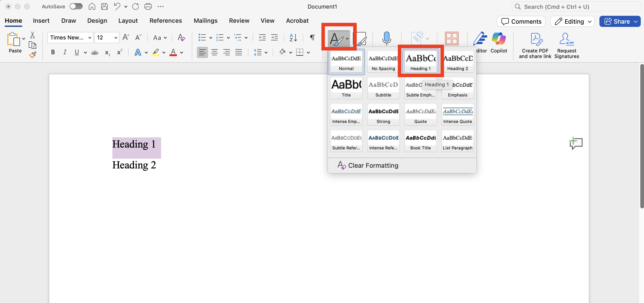The height and width of the screenshot is (303, 644).
Task: Open the References tab
Action: [x=166, y=21]
